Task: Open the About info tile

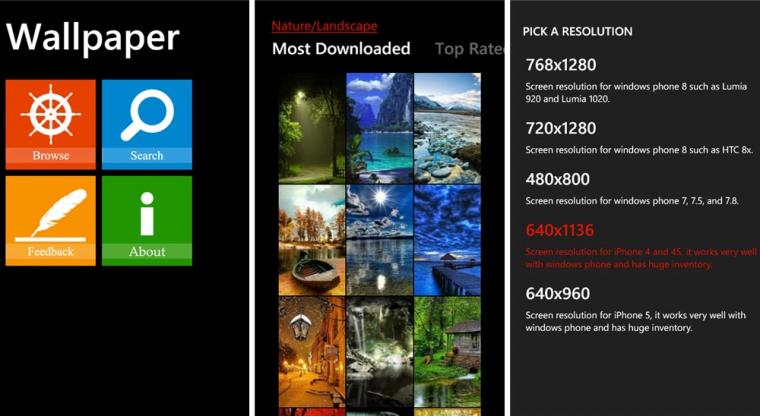Action: [x=147, y=221]
